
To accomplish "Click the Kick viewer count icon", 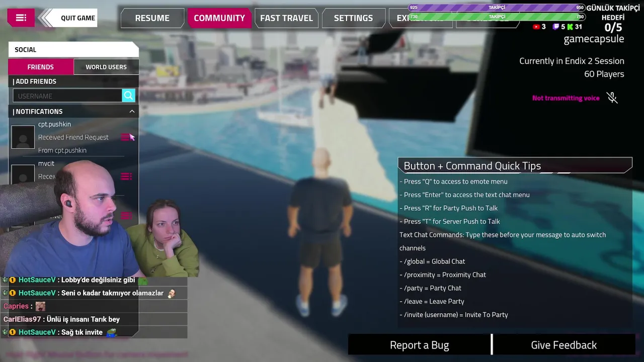I will click(x=570, y=27).
